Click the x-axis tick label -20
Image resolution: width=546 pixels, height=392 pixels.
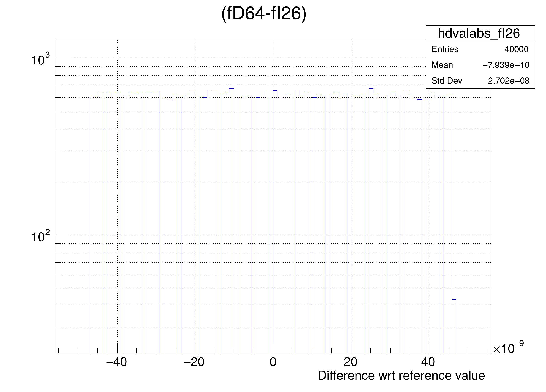pyautogui.click(x=194, y=362)
